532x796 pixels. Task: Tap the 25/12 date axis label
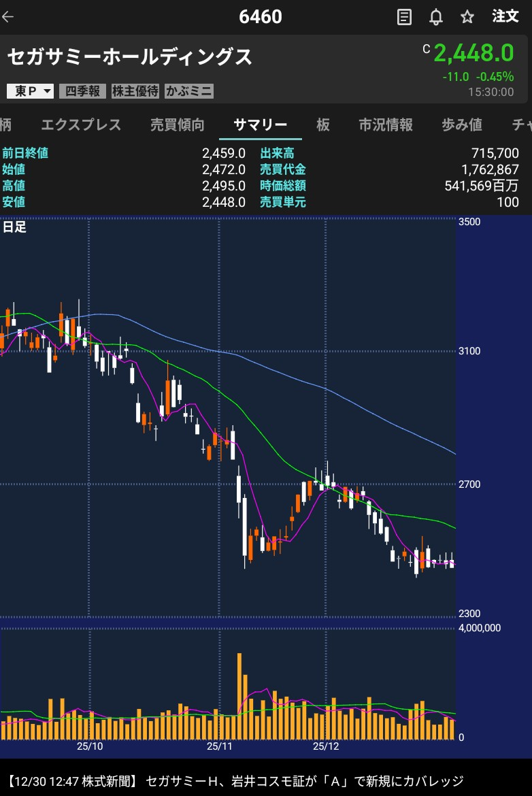coord(326,746)
